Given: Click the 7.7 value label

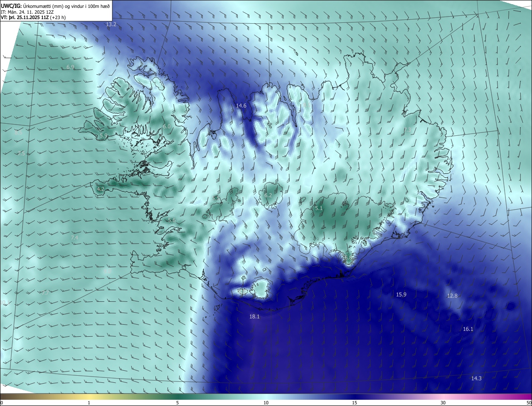Looking at the screenshot, I should 45,293.
